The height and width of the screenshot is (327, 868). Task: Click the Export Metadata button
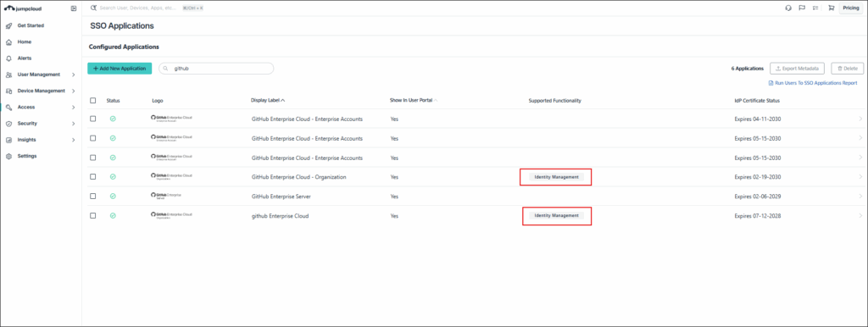[x=797, y=69]
